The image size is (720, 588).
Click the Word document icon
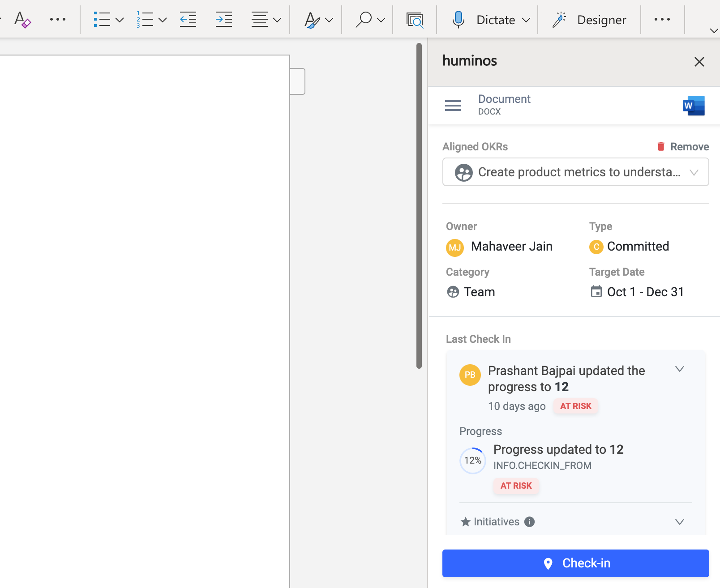[694, 106]
